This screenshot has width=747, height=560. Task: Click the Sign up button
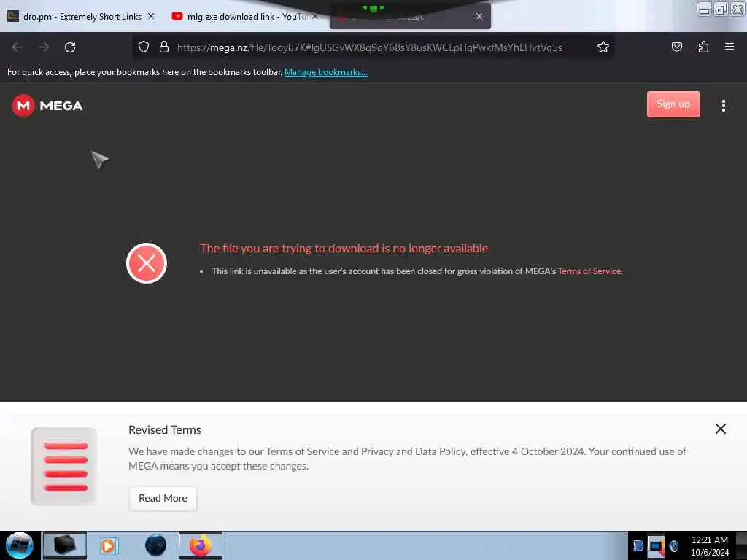click(x=673, y=104)
